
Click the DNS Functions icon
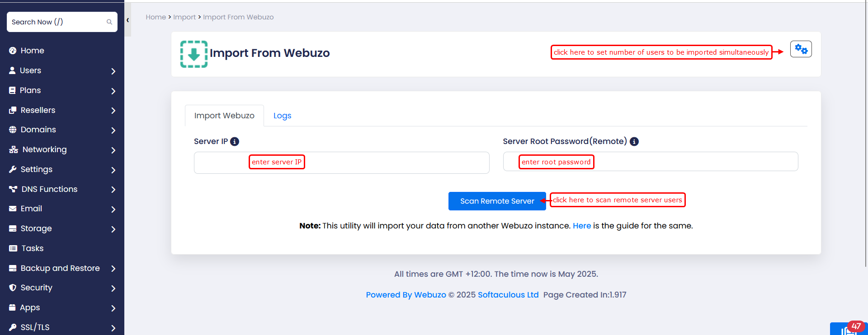tap(13, 189)
